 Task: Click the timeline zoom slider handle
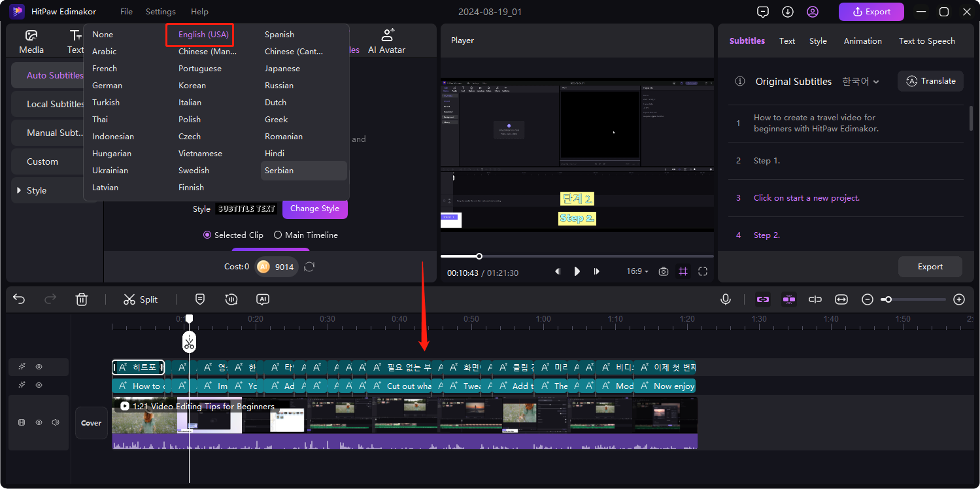tap(888, 299)
